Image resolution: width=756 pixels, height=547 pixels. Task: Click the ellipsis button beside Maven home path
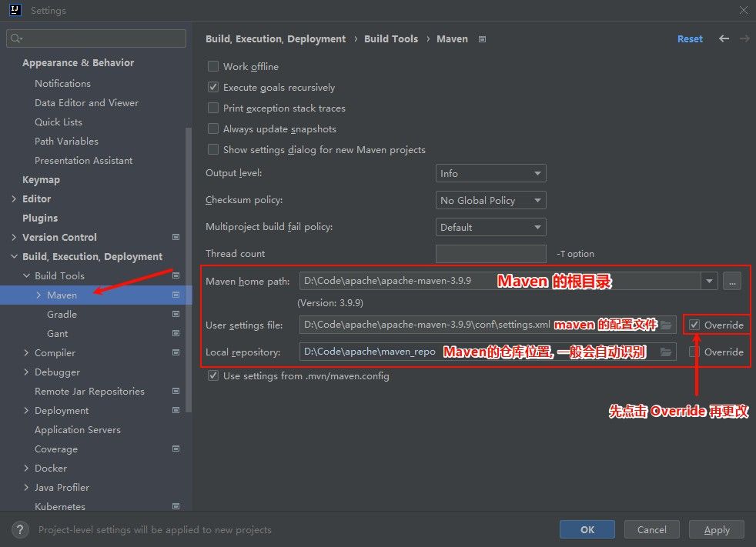(732, 281)
